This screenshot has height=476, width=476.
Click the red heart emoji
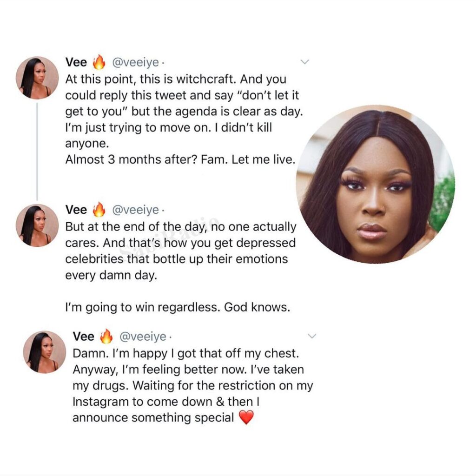(x=246, y=417)
